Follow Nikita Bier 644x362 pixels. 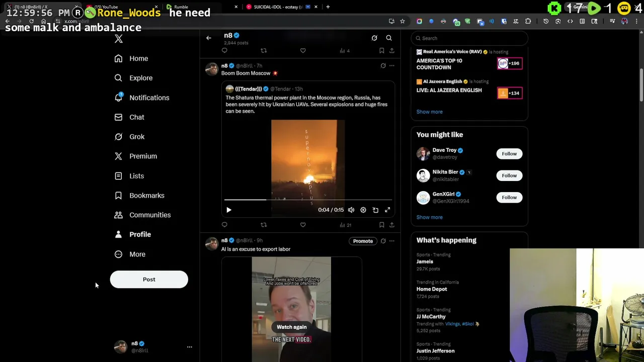click(509, 175)
